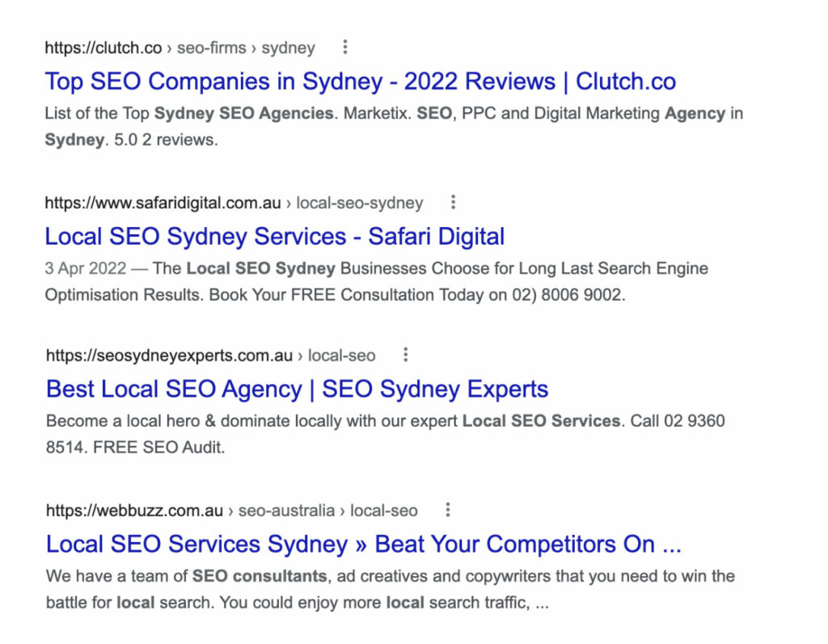828x644 pixels.
Task: Click the https://seosydneyexperts.com.au URL text
Action: (x=169, y=355)
